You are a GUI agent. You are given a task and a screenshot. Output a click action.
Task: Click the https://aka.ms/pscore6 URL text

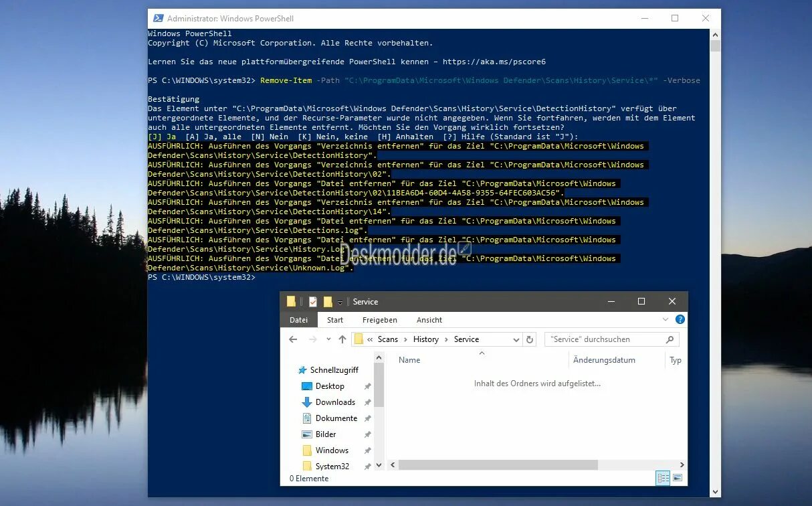[494, 62]
